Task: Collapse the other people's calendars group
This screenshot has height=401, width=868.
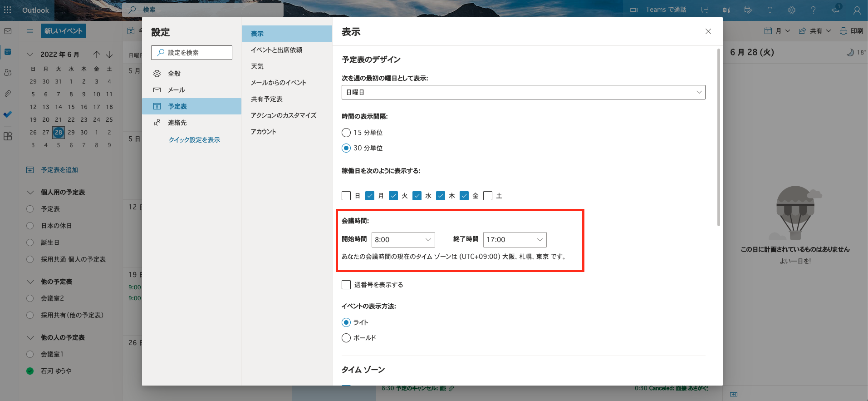Action: (x=30, y=338)
